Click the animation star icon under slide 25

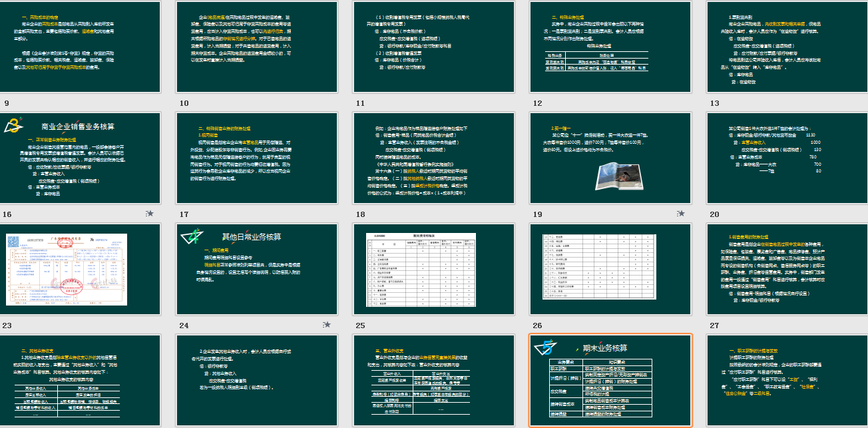coord(327,325)
